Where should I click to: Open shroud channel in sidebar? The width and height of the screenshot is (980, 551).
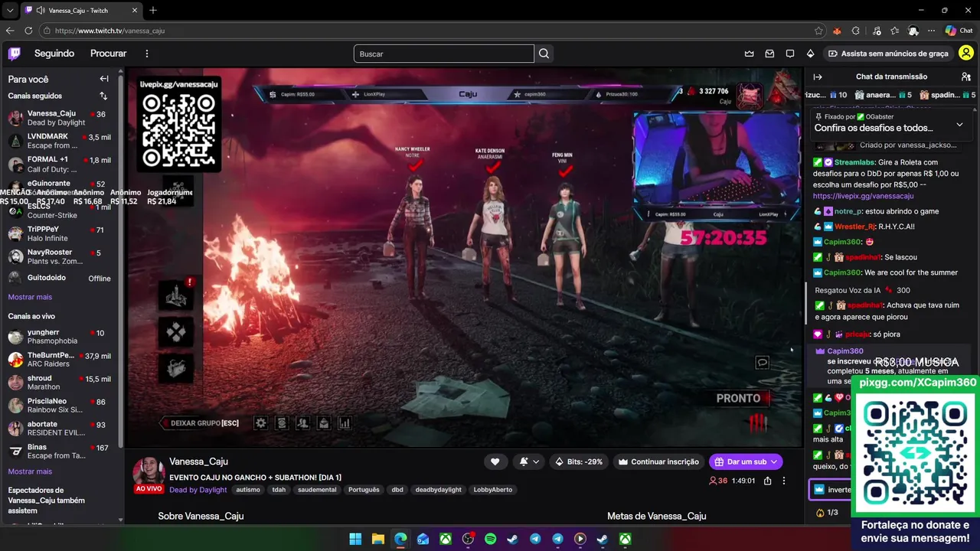pyautogui.click(x=60, y=383)
